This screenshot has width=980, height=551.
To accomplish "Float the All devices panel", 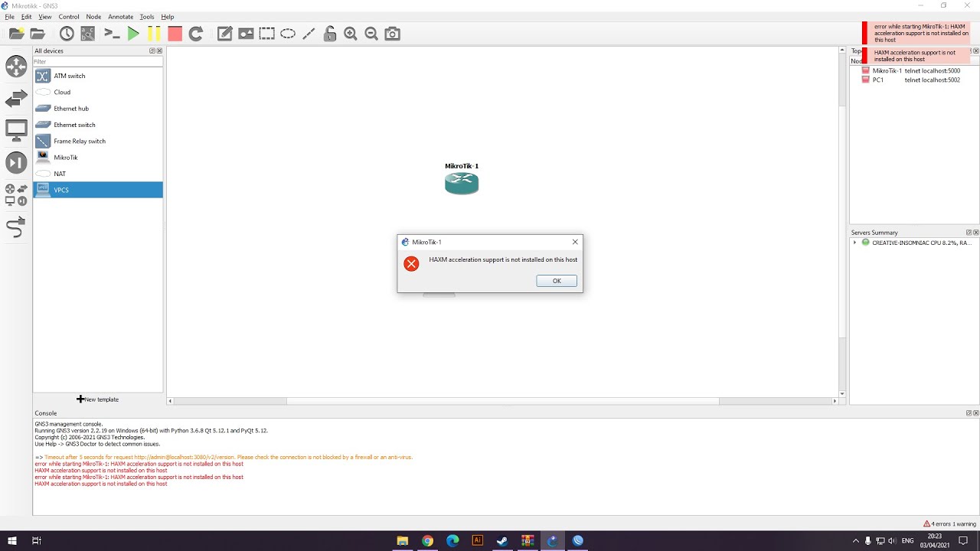I will [x=152, y=51].
